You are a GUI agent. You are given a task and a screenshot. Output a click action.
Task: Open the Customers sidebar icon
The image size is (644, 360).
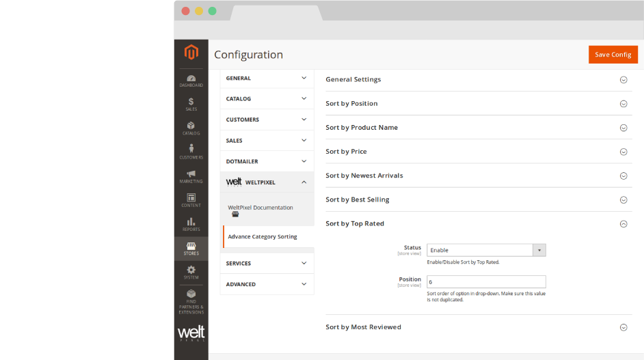click(191, 152)
